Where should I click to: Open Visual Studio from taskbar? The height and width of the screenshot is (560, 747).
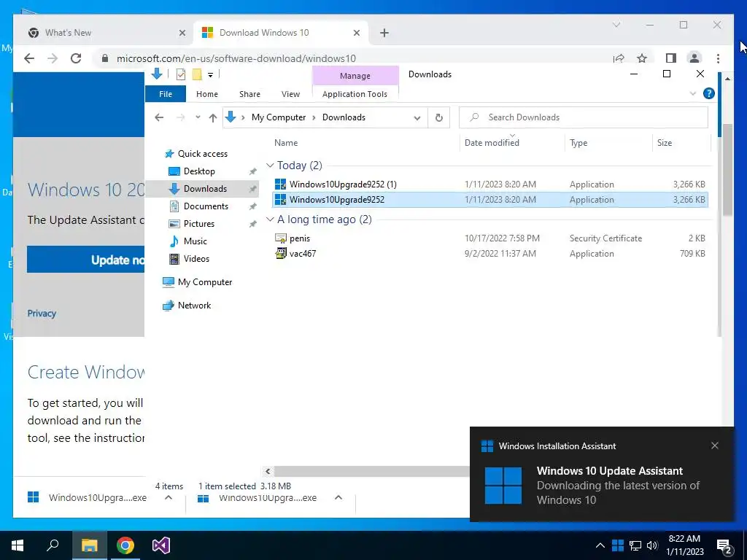pyautogui.click(x=161, y=545)
